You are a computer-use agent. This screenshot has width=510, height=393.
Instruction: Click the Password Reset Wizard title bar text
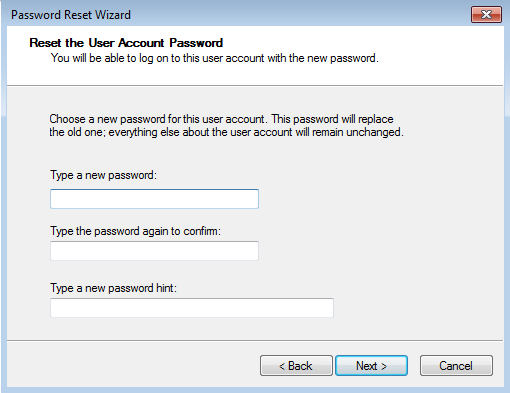point(71,15)
